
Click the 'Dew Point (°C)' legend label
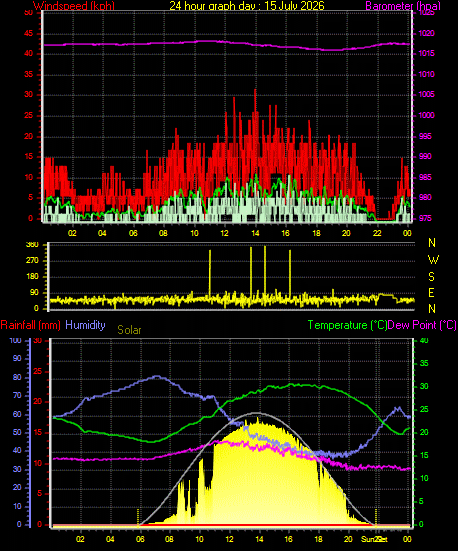pyautogui.click(x=422, y=325)
